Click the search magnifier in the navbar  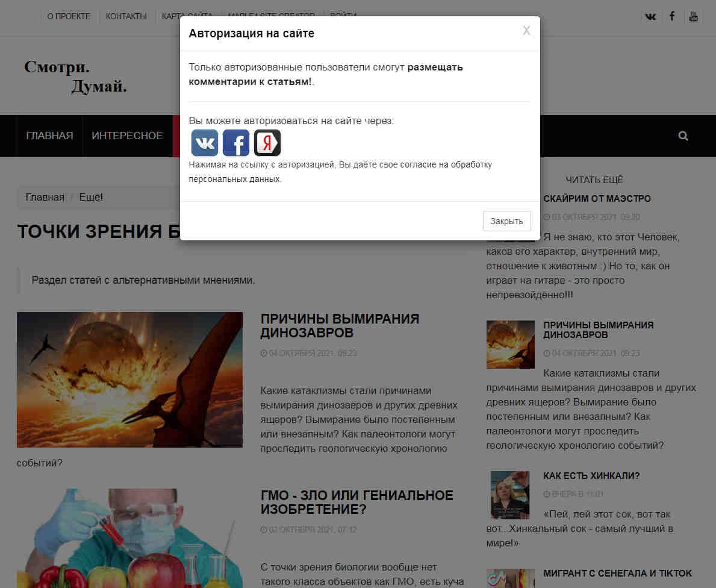(x=683, y=136)
